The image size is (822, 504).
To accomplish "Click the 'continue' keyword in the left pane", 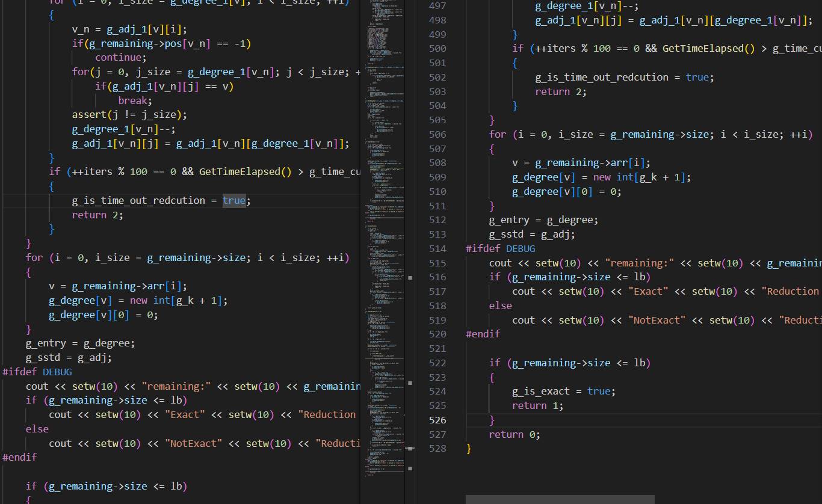I will click(x=118, y=58).
